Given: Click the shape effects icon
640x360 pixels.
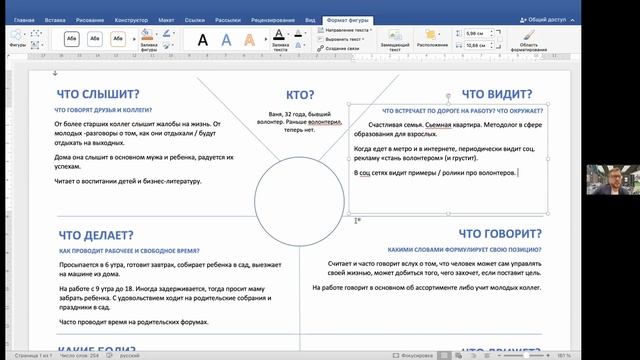Looking at the screenshot, I should [167, 45].
